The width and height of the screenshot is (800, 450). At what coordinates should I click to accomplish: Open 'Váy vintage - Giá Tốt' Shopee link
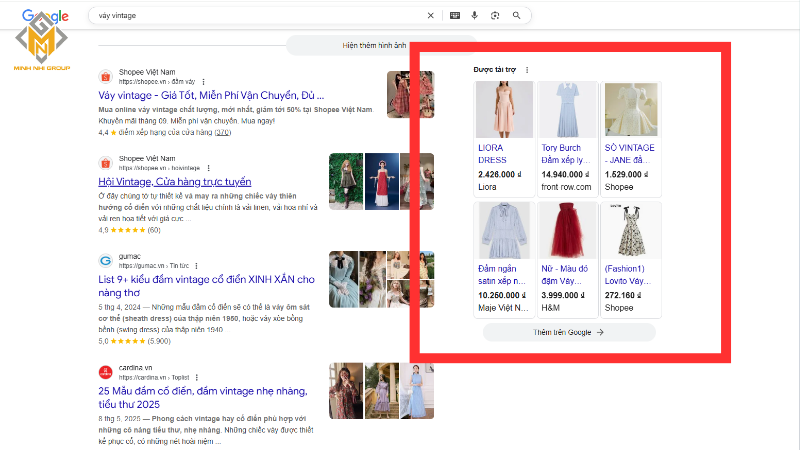211,95
